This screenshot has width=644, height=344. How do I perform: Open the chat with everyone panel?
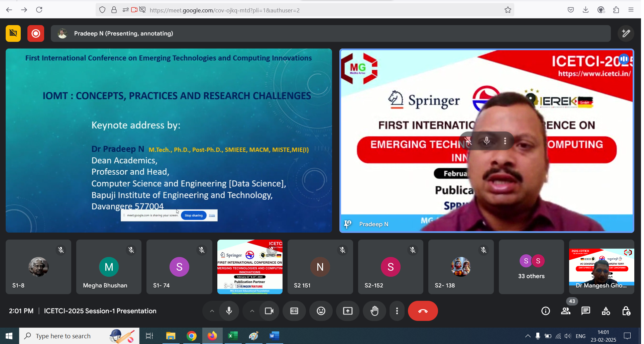pos(586,311)
